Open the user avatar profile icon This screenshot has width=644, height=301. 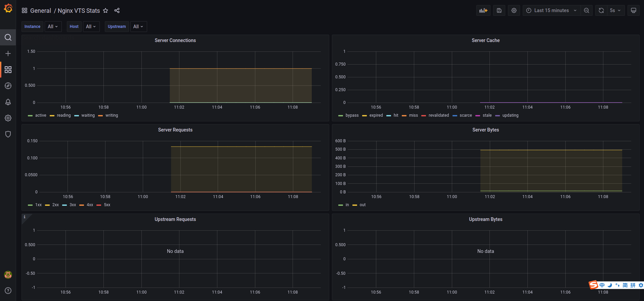[8, 275]
